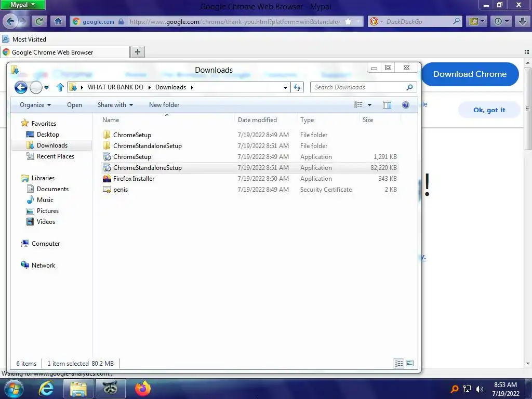Select Network in the navigation pane
Screen dimensions: 532x399
coord(43,265)
